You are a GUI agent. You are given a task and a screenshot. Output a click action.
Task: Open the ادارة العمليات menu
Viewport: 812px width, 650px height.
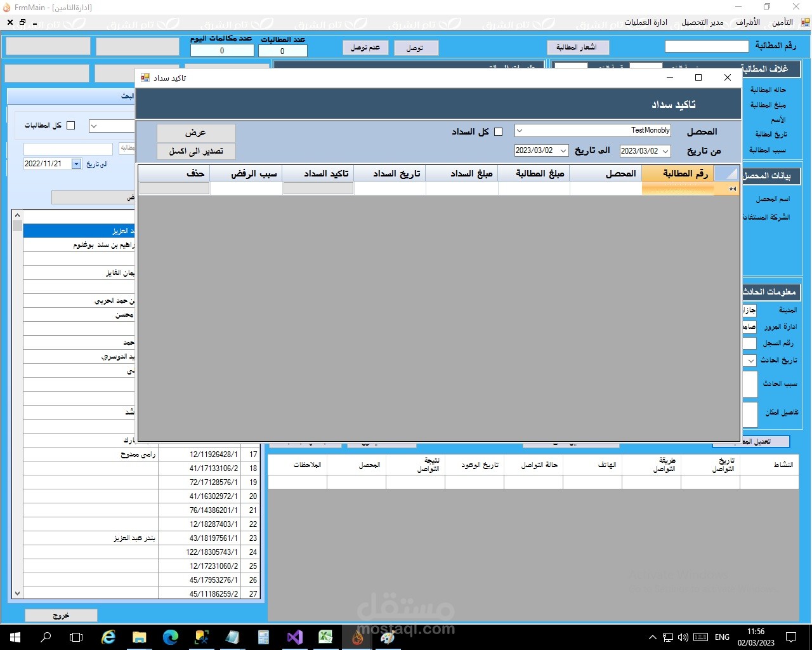[645, 22]
